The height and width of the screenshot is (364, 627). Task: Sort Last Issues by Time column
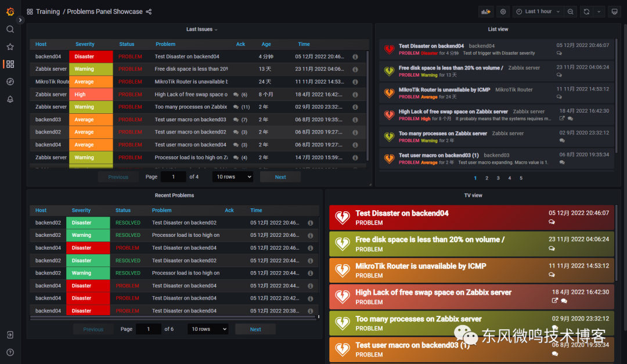click(304, 44)
